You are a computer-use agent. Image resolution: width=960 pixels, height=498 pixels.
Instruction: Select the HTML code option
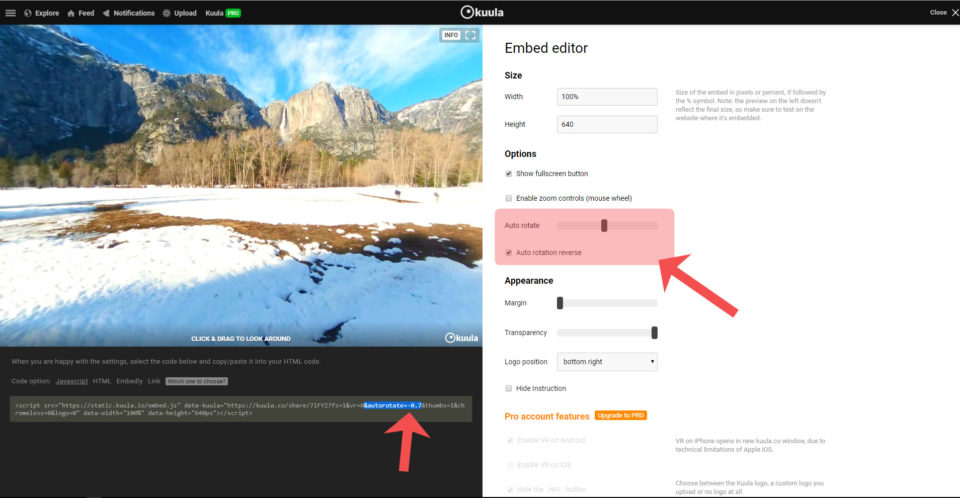[102, 381]
